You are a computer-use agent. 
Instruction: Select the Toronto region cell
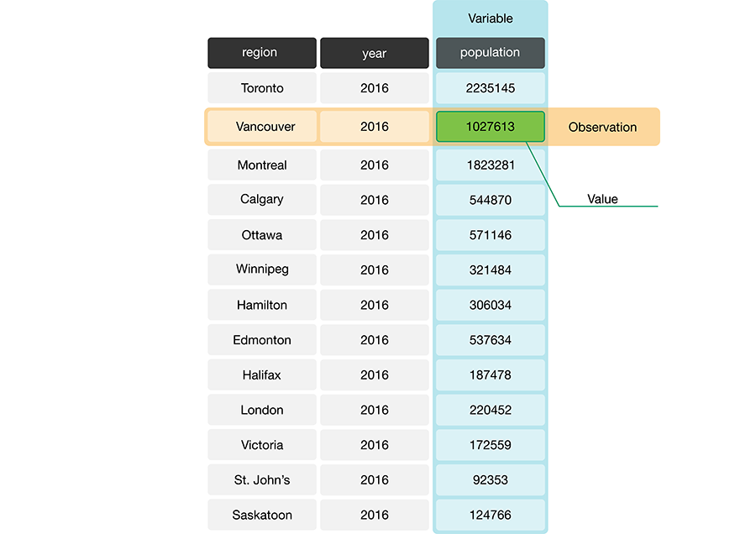(x=261, y=88)
